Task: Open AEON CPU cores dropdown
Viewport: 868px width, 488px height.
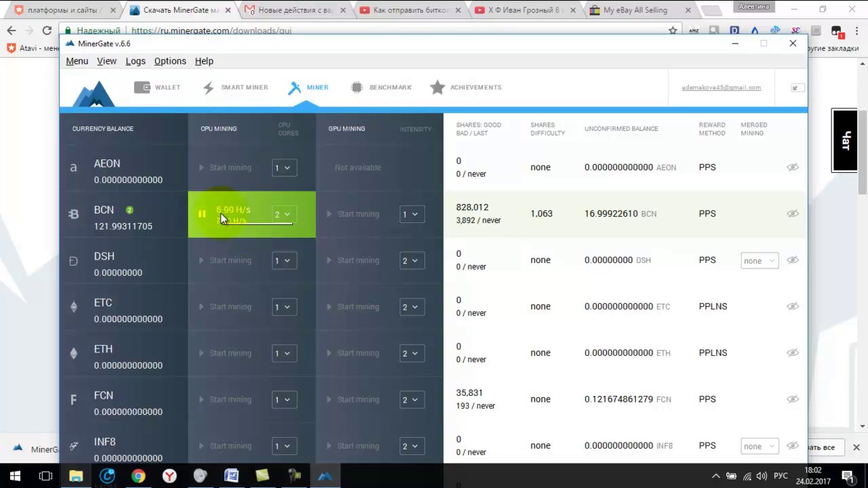Action: click(x=284, y=167)
